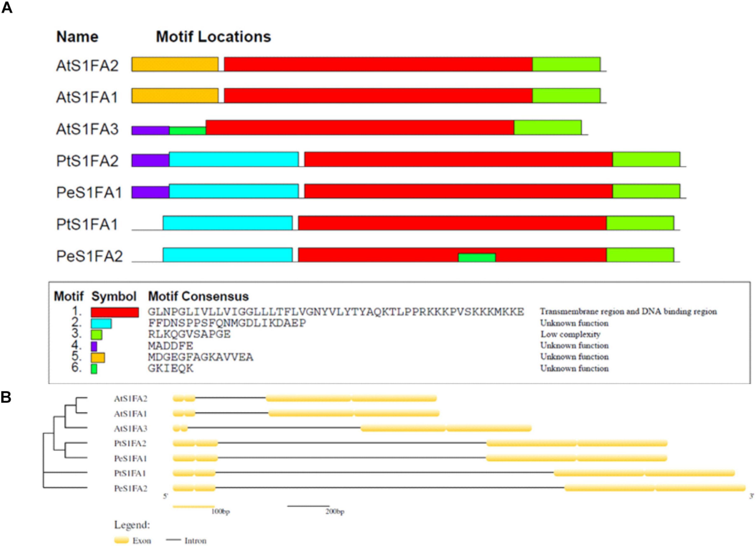
Task: Click the PeS1FA2 label in the tree
Action: pos(131,488)
